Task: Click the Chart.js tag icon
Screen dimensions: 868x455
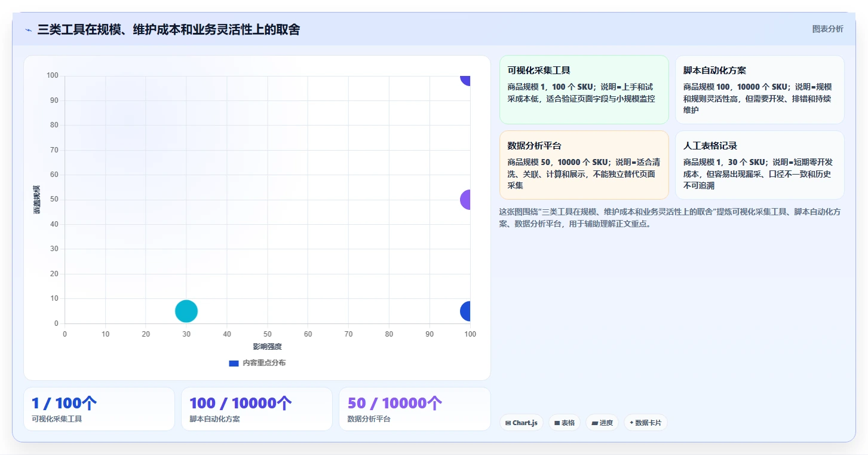Action: pyautogui.click(x=508, y=423)
